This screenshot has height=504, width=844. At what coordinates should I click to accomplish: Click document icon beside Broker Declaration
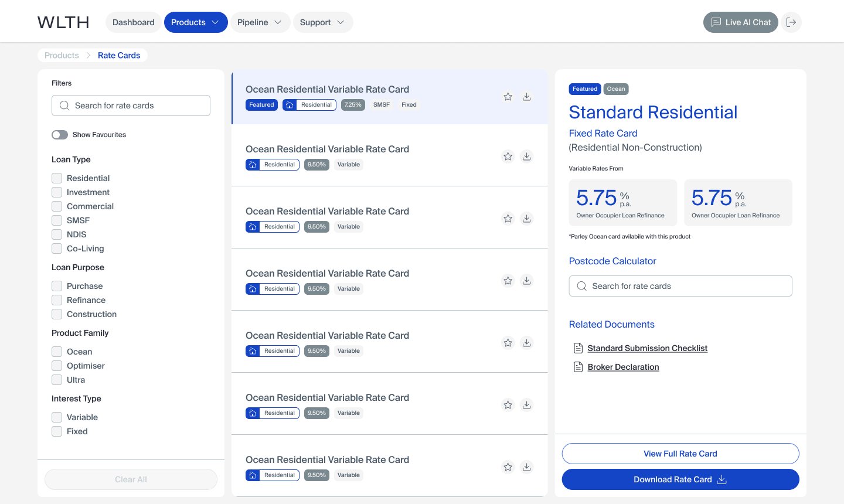[x=578, y=367]
